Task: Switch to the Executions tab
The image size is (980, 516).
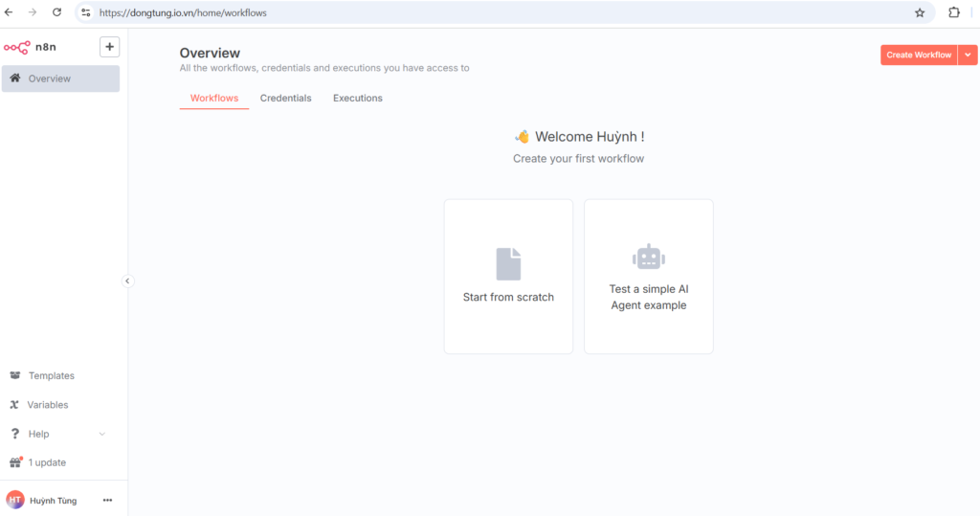Action: tap(358, 99)
